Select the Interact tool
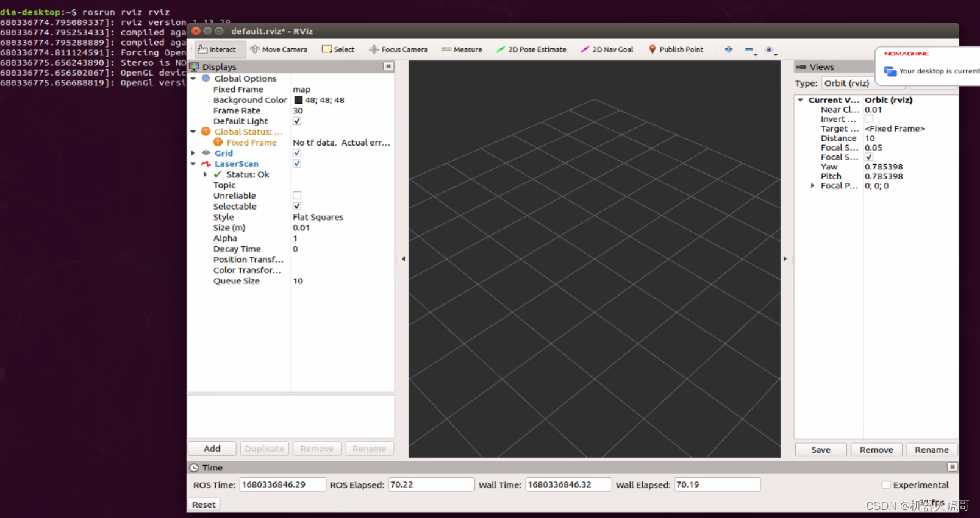The height and width of the screenshot is (518, 980). pyautogui.click(x=220, y=49)
